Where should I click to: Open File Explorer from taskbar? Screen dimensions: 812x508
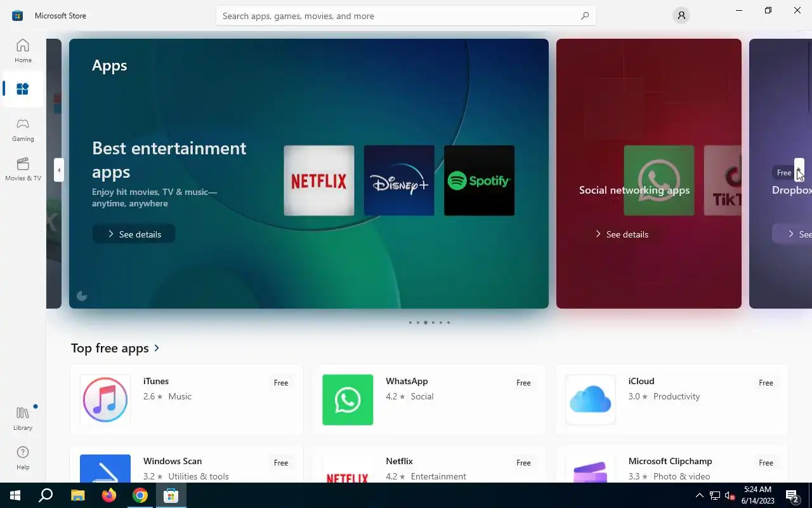(x=77, y=495)
